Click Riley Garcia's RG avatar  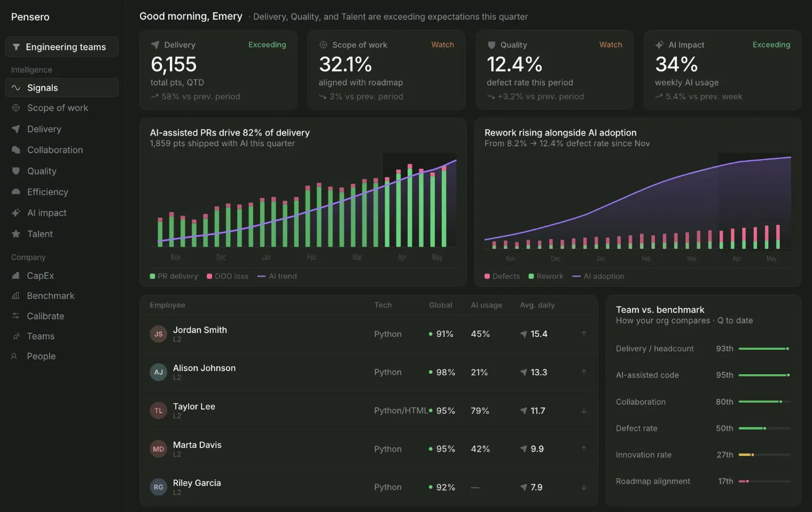[159, 487]
